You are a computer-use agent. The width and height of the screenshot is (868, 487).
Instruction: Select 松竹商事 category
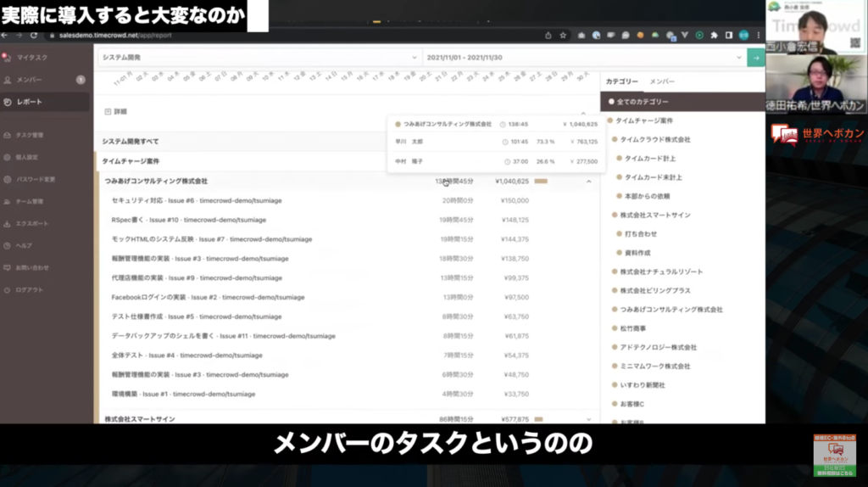pos(632,328)
